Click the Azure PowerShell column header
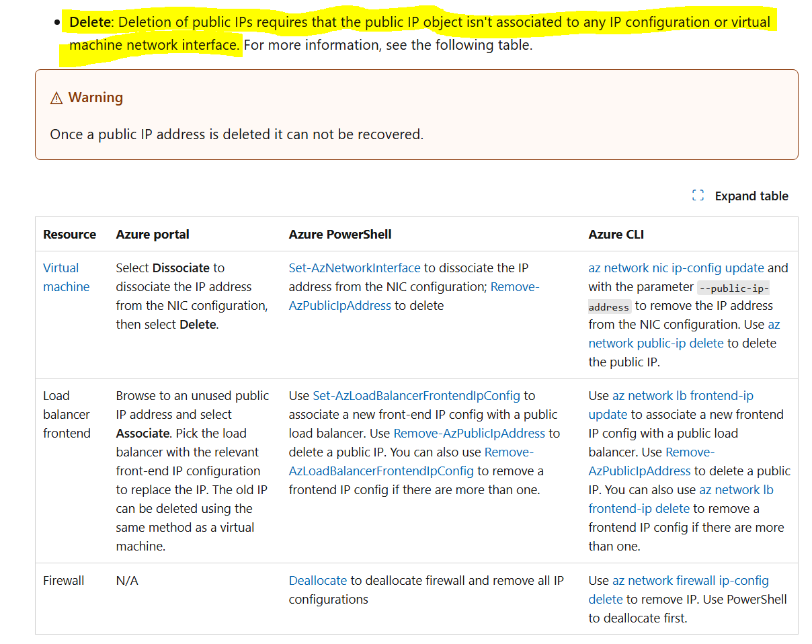812x644 pixels. pos(340,234)
